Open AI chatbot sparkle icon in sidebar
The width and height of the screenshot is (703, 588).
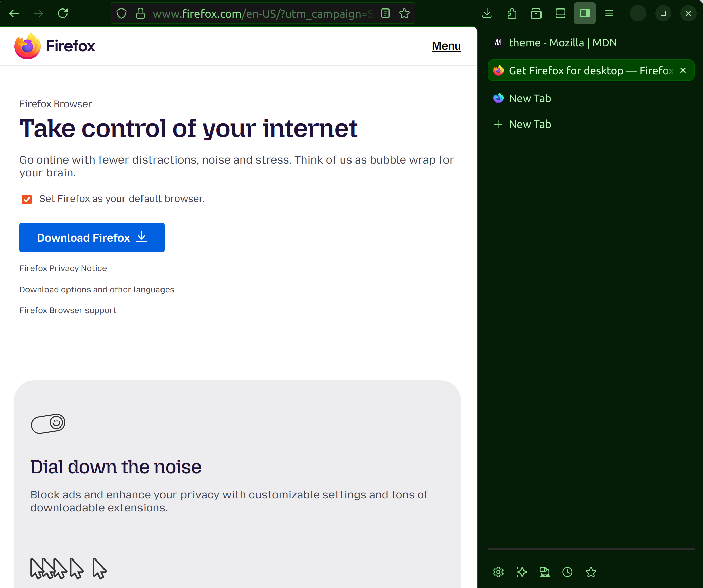coord(521,572)
